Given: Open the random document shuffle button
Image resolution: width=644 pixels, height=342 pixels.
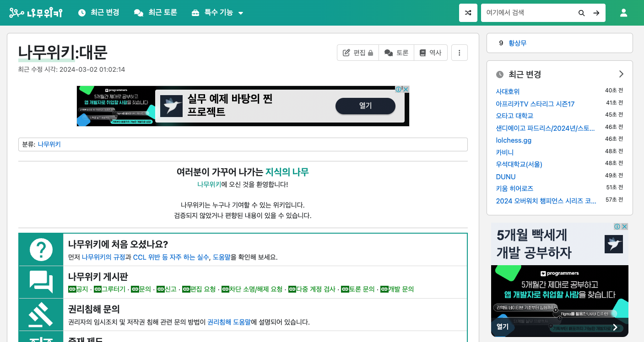Looking at the screenshot, I should pyautogui.click(x=468, y=13).
